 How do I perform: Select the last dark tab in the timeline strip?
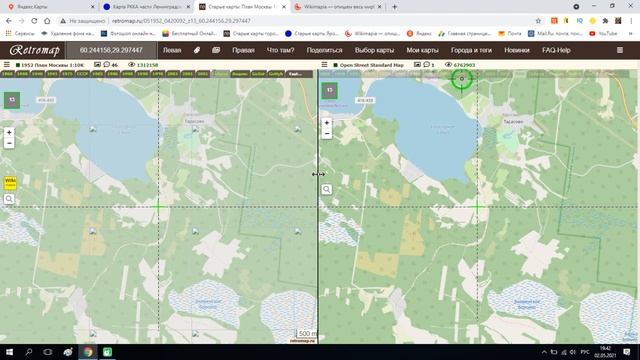[300, 74]
